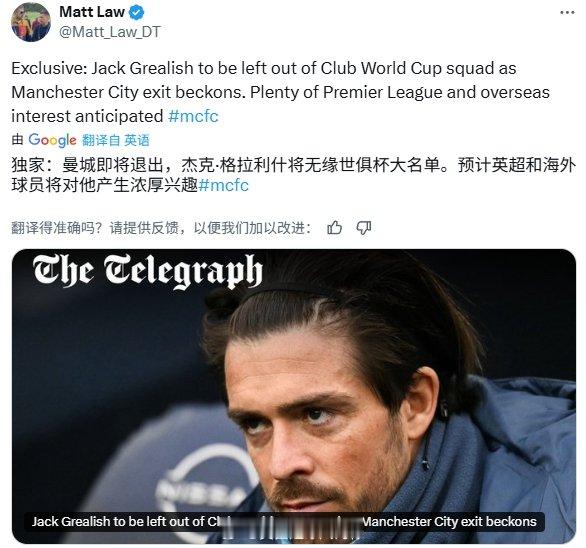Click the "Manchester City exit beckons" caption text
The image size is (586, 548).
(450, 521)
